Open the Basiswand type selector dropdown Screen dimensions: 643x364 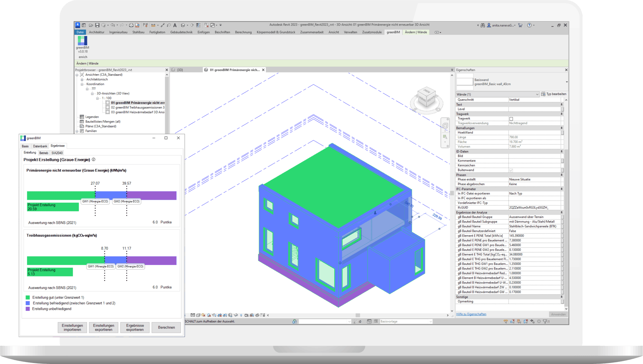(567, 82)
